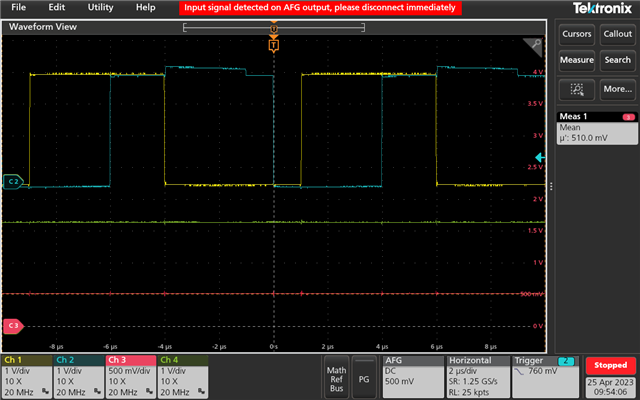Click the record overview bar above waveform
The image size is (640, 400).
click(274, 28)
